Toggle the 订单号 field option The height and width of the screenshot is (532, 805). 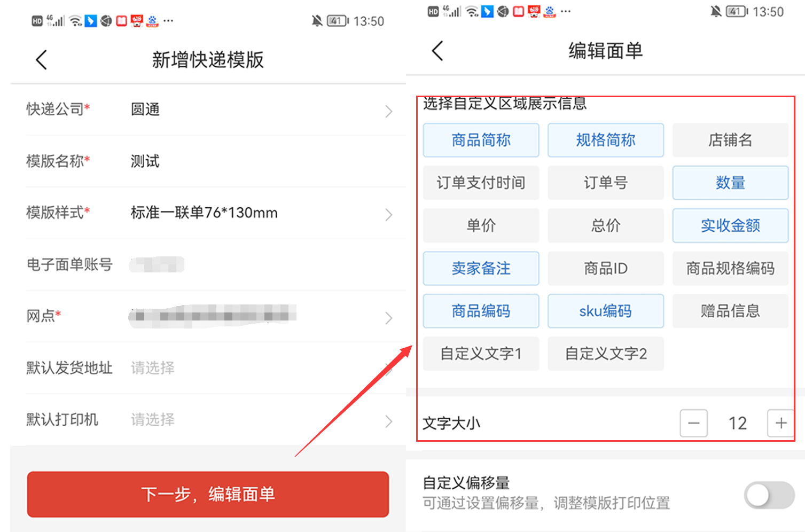pyautogui.click(x=605, y=183)
